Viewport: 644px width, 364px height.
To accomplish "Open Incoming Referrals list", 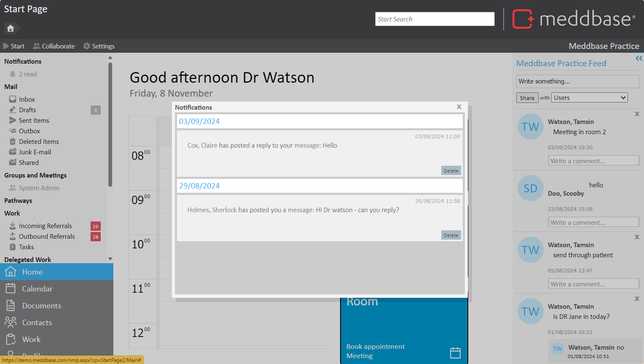I will [x=45, y=226].
